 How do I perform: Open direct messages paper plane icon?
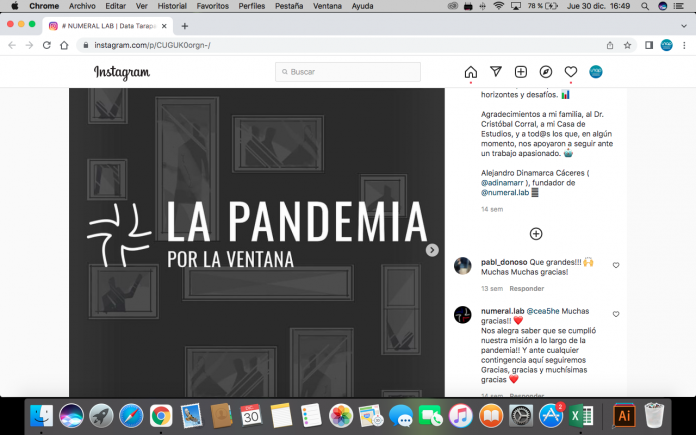(x=496, y=71)
